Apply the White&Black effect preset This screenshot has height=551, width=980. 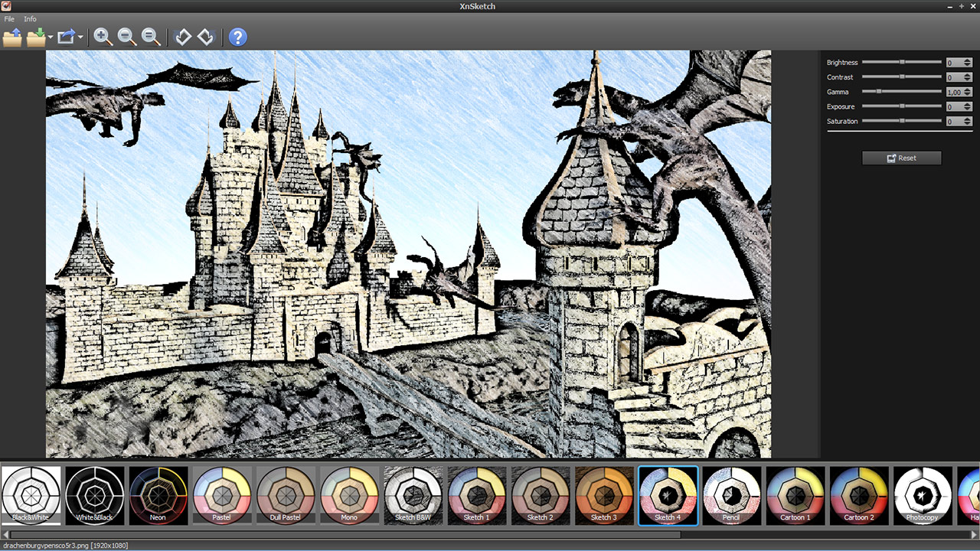[x=94, y=496]
